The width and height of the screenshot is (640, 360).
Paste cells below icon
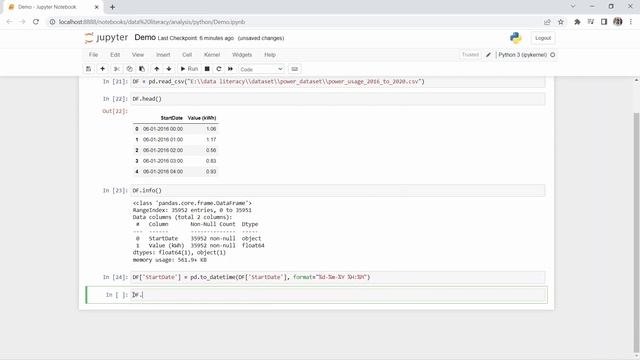coord(142,69)
